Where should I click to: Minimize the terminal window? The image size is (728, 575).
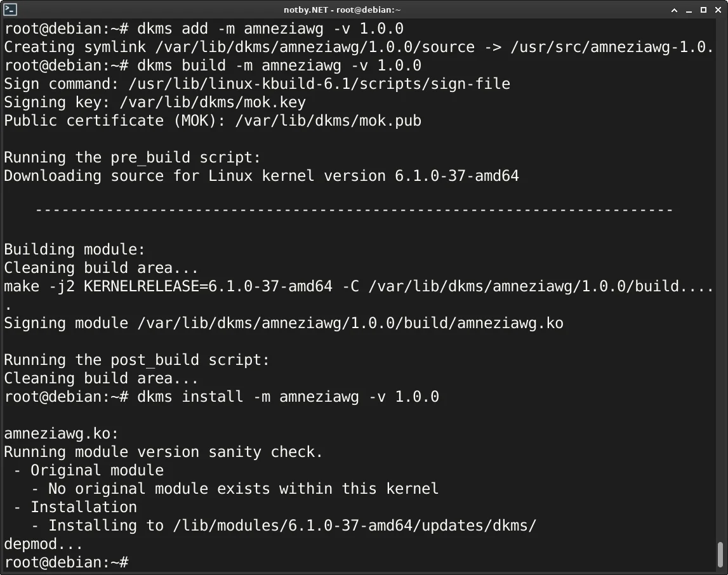(x=689, y=10)
